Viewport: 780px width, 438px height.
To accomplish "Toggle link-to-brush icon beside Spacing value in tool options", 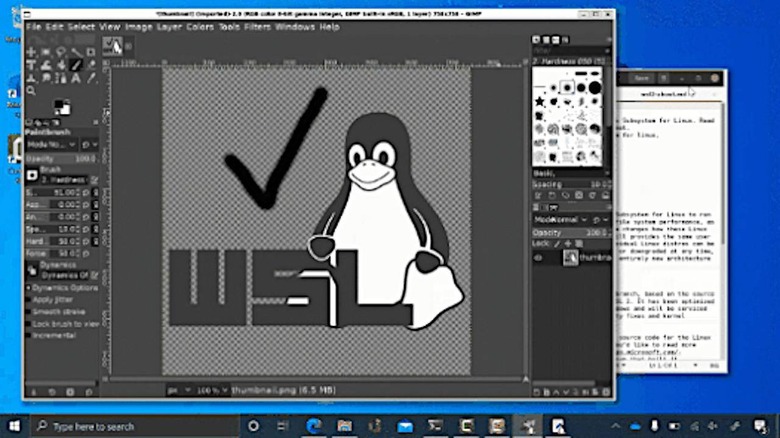I will [x=96, y=229].
